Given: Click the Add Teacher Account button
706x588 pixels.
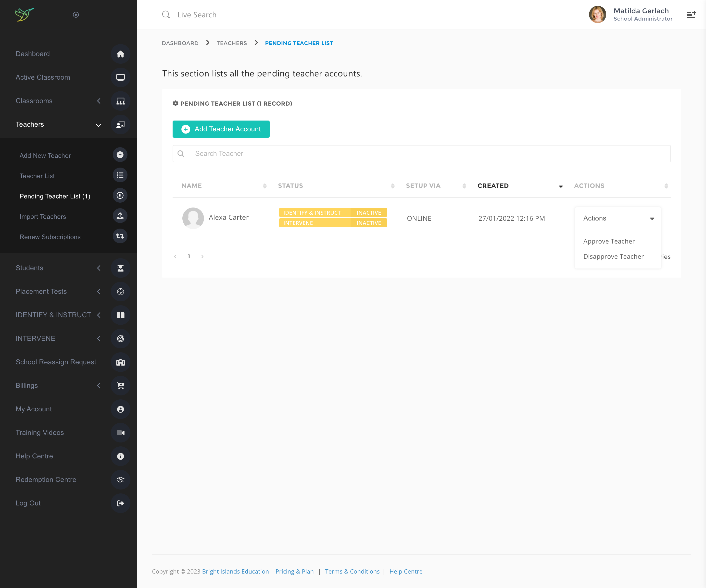Looking at the screenshot, I should (x=221, y=129).
